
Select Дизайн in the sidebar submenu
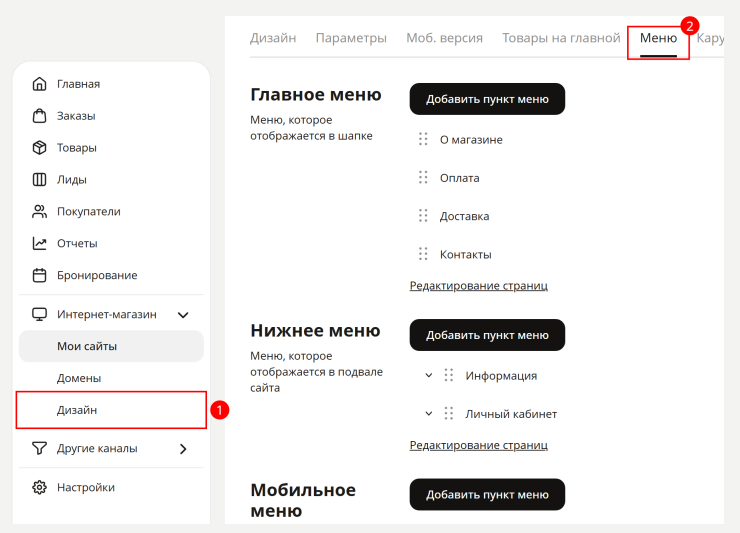tap(111, 410)
